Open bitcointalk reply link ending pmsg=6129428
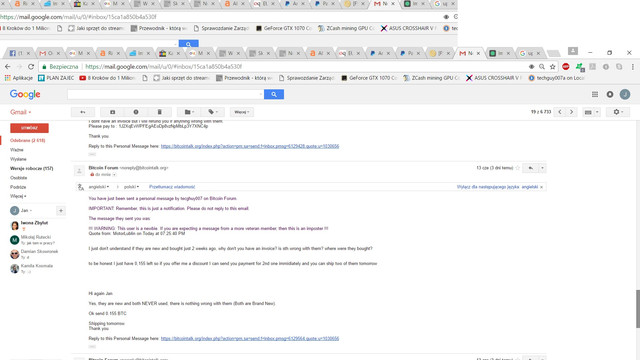The image size is (640, 360). [250, 146]
